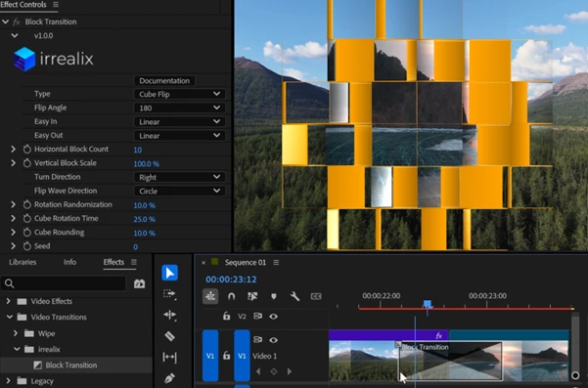Add keyframe diamond on Video 1

tap(274, 371)
